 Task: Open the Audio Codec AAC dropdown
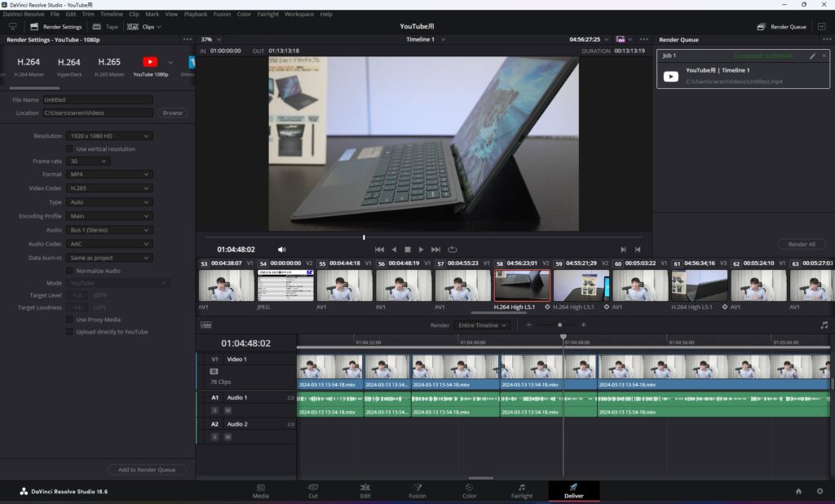[109, 244]
